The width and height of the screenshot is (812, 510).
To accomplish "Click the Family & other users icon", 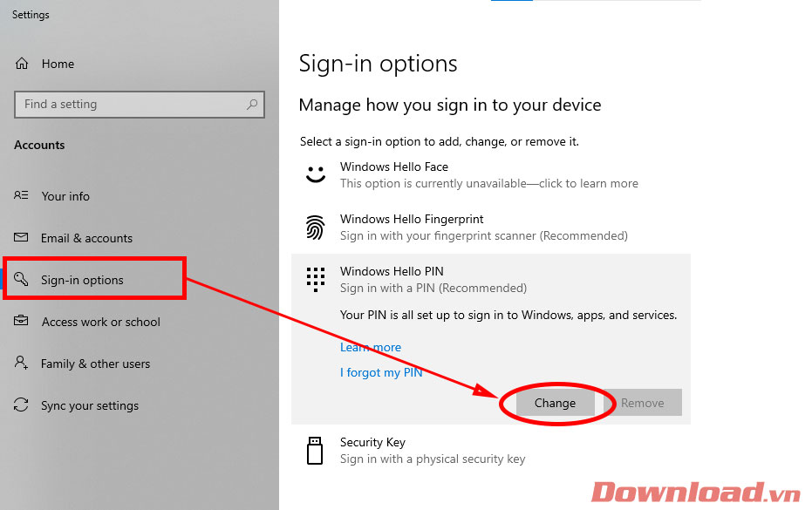I will pyautogui.click(x=22, y=364).
